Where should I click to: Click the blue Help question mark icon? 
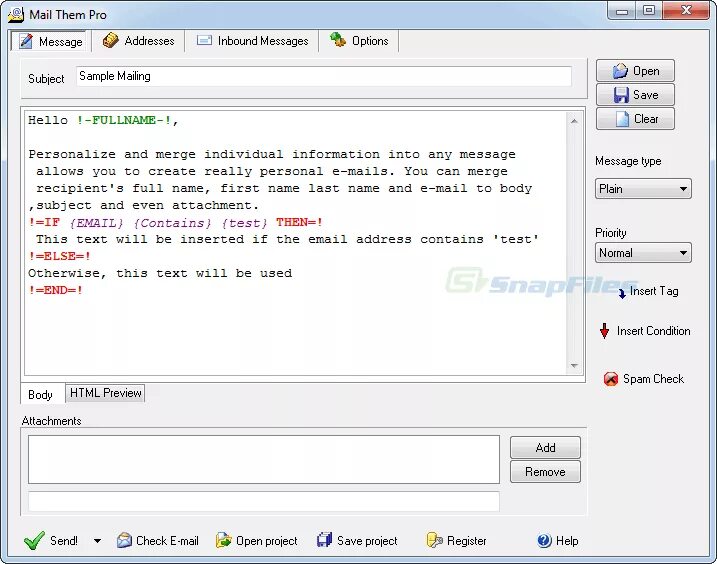[x=544, y=541]
